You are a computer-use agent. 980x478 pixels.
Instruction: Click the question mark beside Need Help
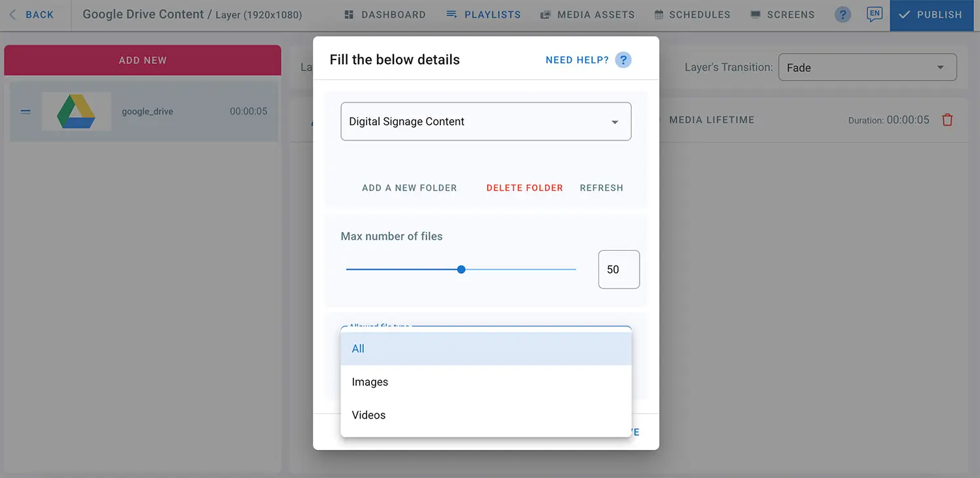pyautogui.click(x=623, y=60)
